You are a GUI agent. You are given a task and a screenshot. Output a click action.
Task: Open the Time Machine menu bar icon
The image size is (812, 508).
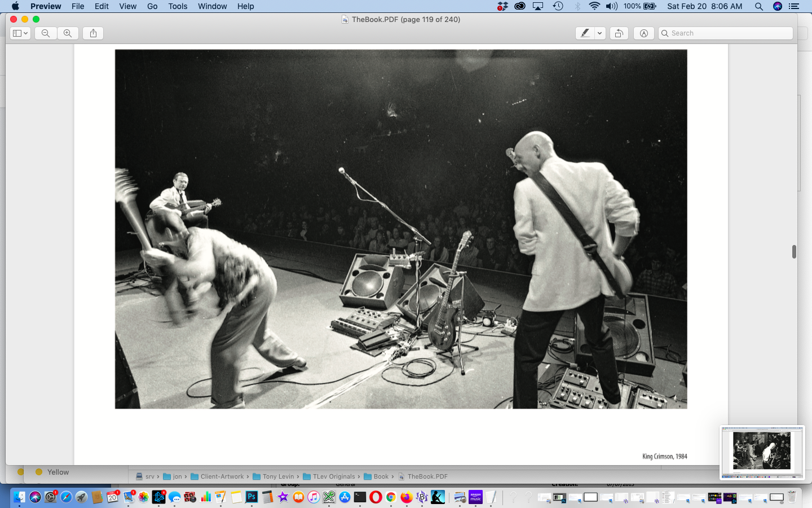[x=558, y=6]
